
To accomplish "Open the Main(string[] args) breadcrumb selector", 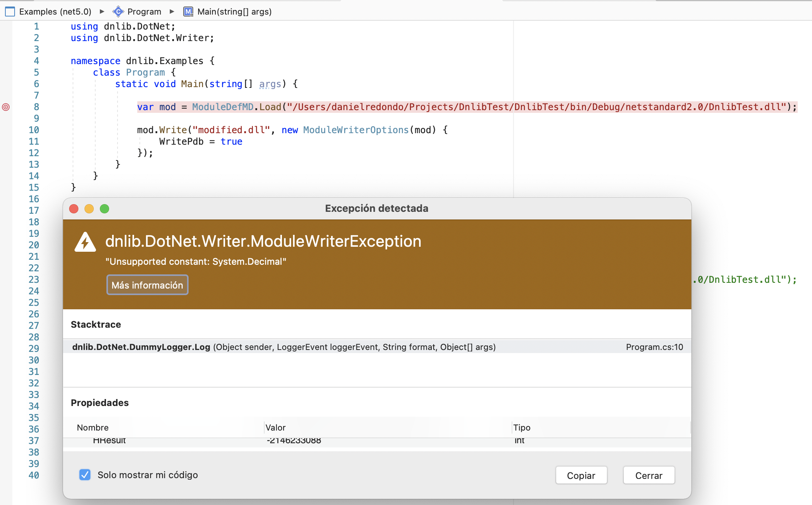I will click(x=234, y=12).
